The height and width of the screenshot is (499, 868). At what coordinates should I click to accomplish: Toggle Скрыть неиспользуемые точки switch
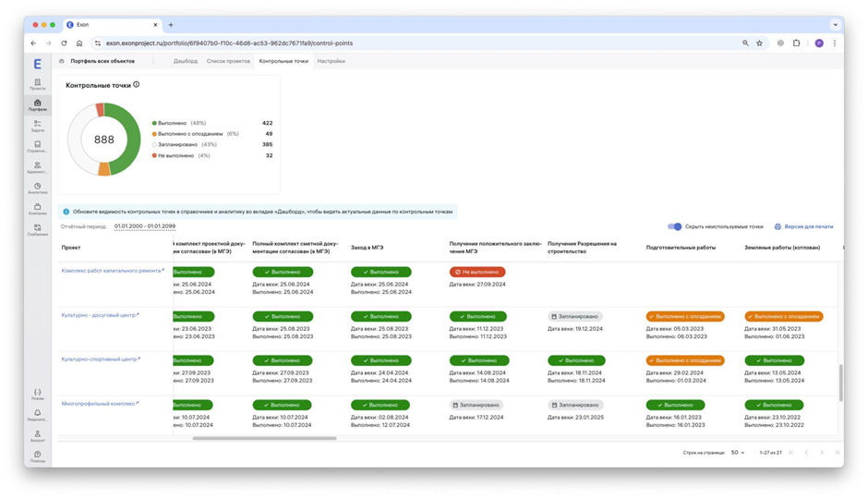point(674,226)
